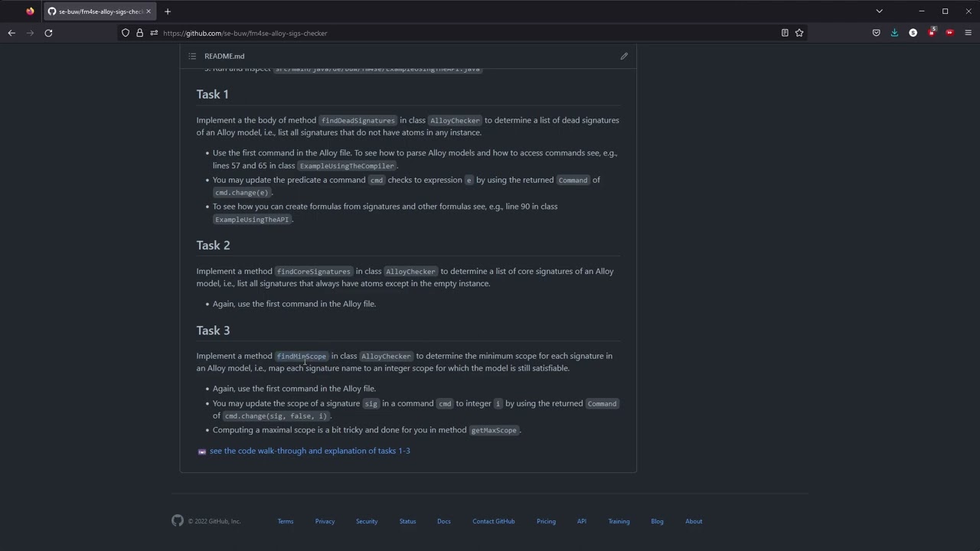This screenshot has height=551, width=980.
Task: Open the Privacy footer link
Action: (325, 521)
